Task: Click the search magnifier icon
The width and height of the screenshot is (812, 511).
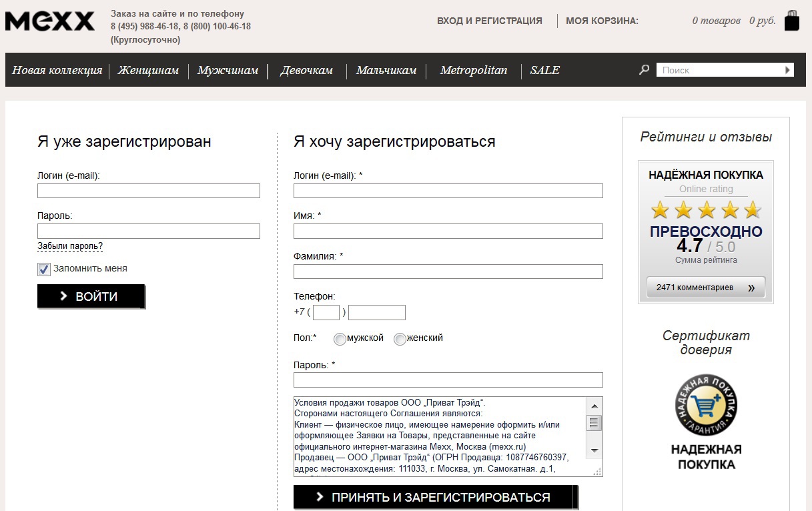Action: (x=644, y=69)
